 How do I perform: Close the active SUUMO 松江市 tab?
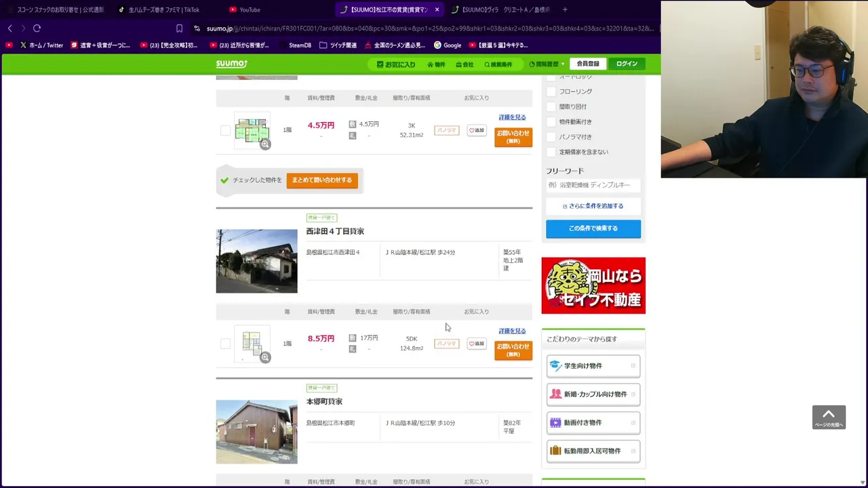coord(437,9)
